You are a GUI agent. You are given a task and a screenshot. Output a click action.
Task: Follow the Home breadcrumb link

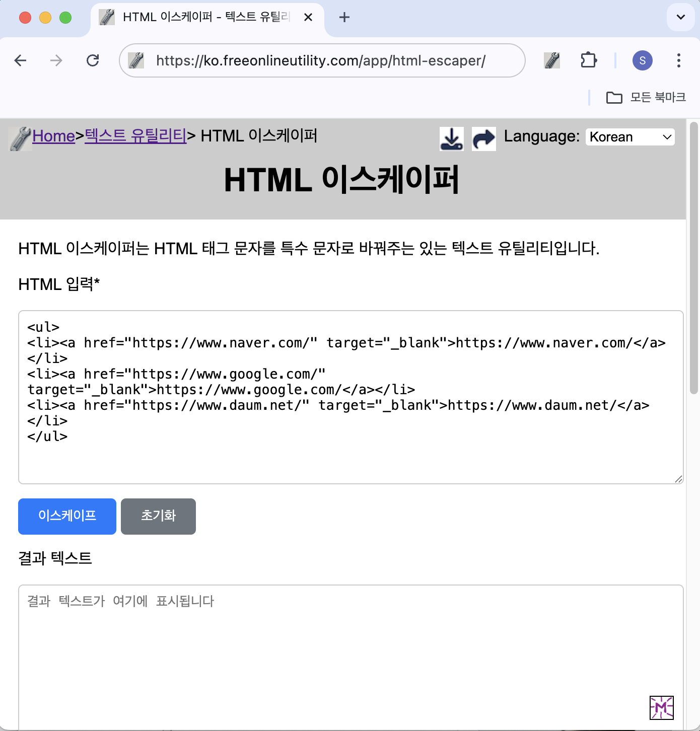pyautogui.click(x=54, y=136)
